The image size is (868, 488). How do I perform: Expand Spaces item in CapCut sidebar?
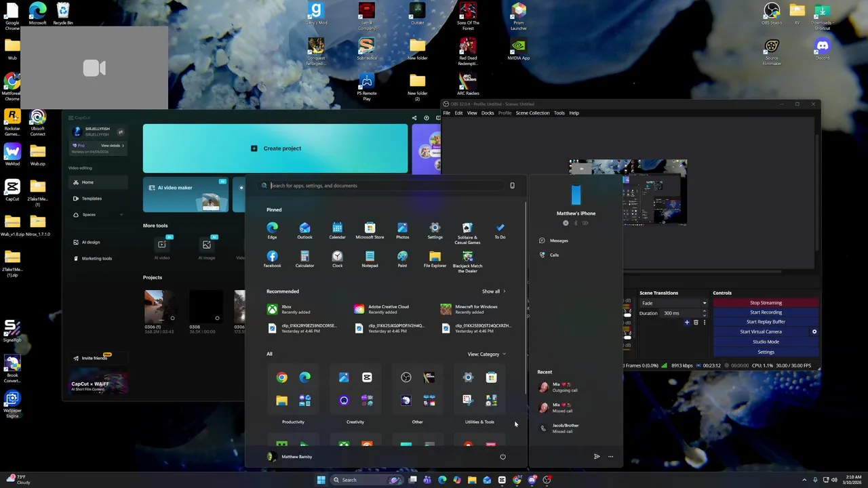click(98, 215)
